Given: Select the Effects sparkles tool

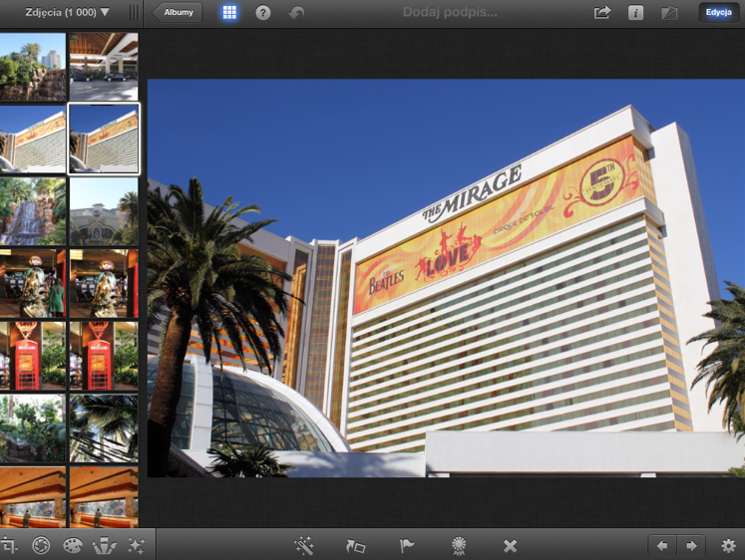Looking at the screenshot, I should pyautogui.click(x=137, y=546).
